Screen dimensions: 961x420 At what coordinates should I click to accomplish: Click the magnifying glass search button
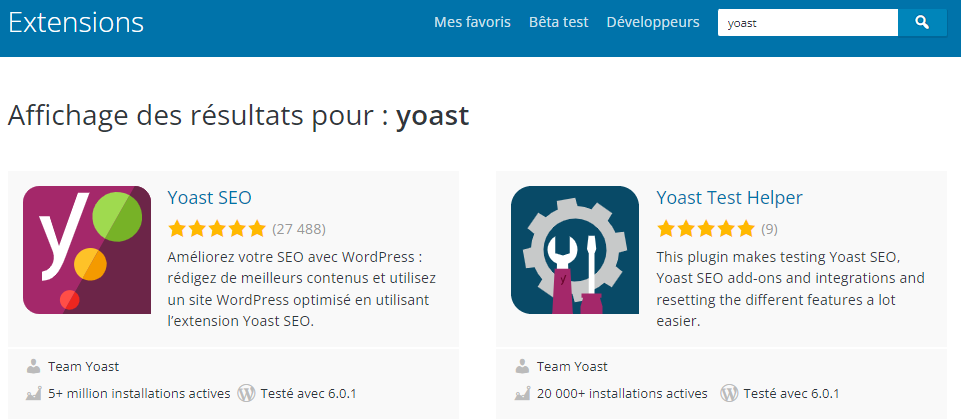tap(922, 22)
